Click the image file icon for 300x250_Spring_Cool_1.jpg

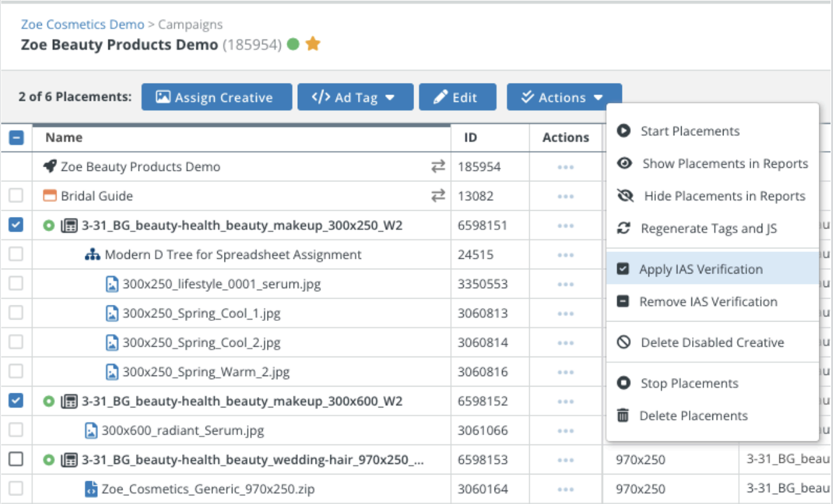pyautogui.click(x=112, y=313)
